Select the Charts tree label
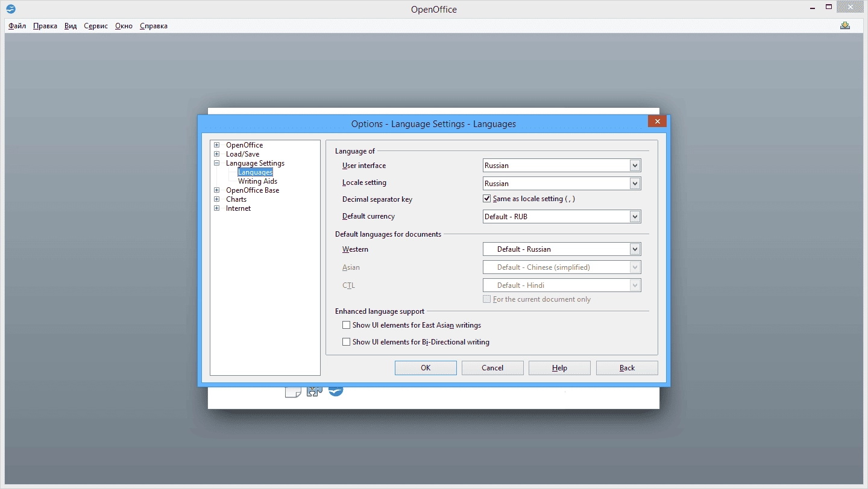868x489 pixels. [236, 199]
